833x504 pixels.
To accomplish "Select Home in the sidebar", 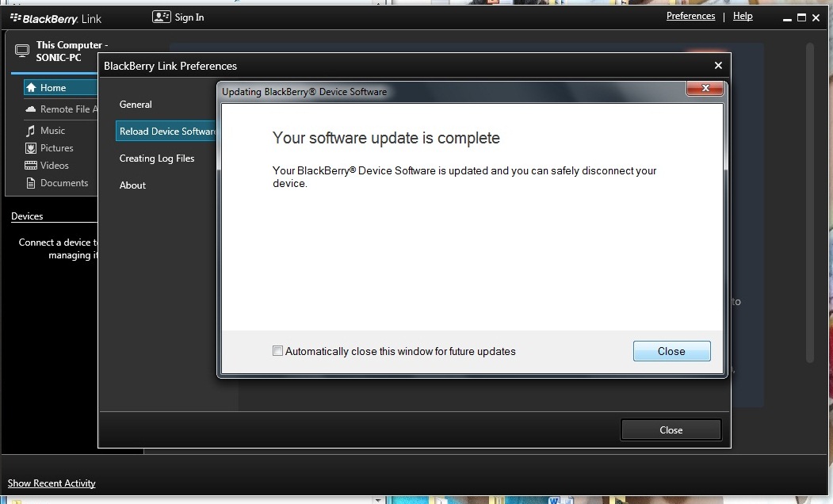I will [x=60, y=88].
